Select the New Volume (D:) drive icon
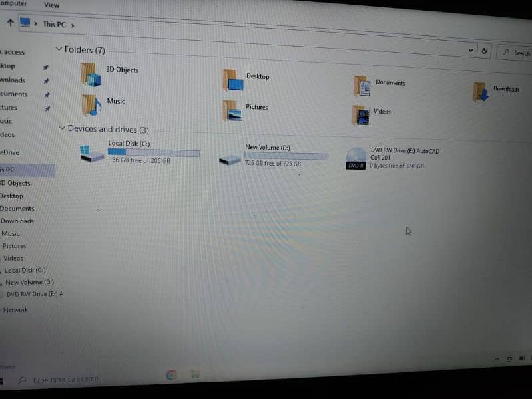 pyautogui.click(x=230, y=158)
